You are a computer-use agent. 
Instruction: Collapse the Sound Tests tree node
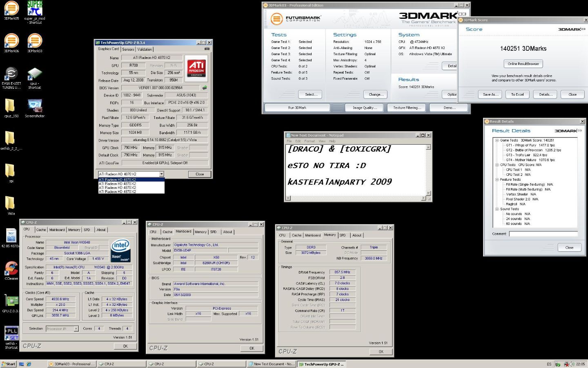click(x=497, y=209)
